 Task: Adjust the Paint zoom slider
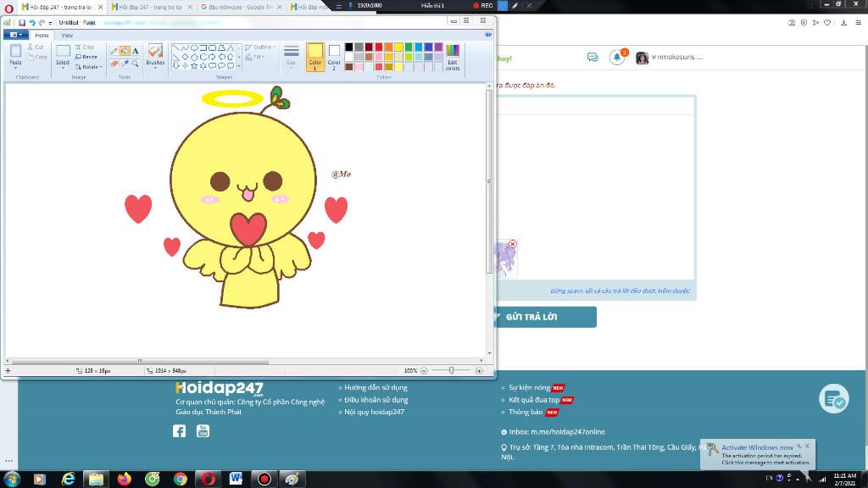pos(451,371)
